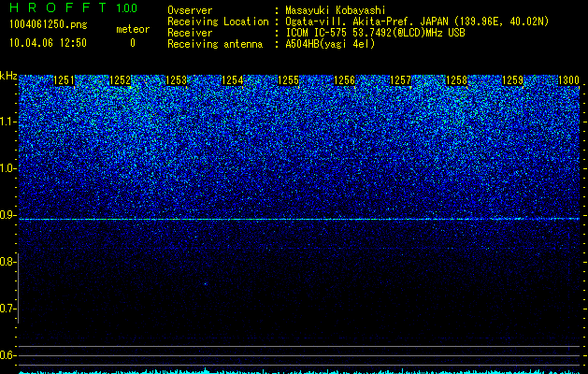588x374 pixels.
Task: Select the file name 1004061250.png
Action: point(49,24)
